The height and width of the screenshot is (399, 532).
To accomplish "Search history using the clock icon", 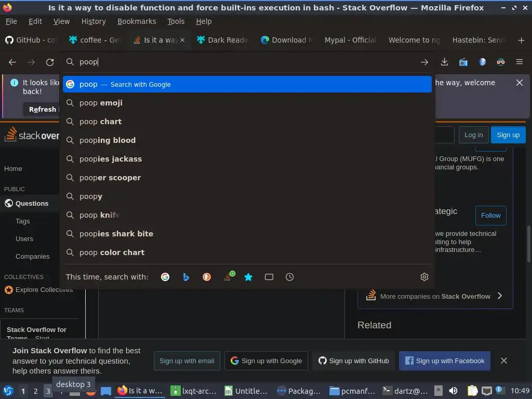I will (290, 277).
